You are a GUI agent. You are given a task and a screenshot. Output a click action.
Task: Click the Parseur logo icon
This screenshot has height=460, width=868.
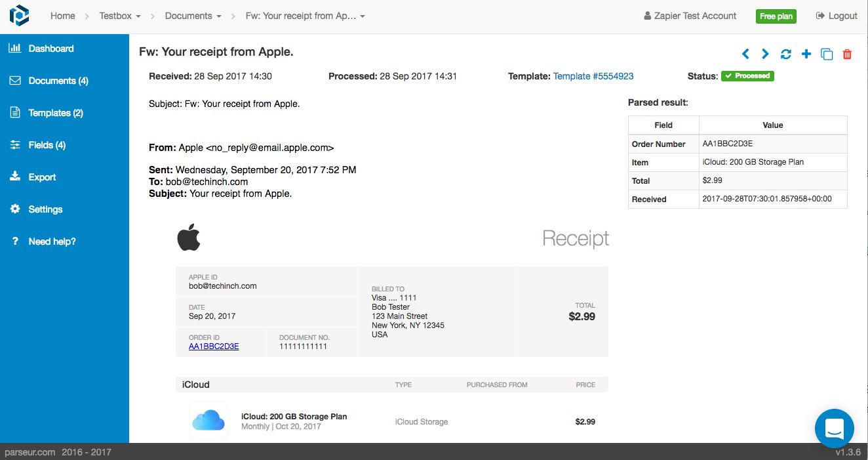point(19,16)
